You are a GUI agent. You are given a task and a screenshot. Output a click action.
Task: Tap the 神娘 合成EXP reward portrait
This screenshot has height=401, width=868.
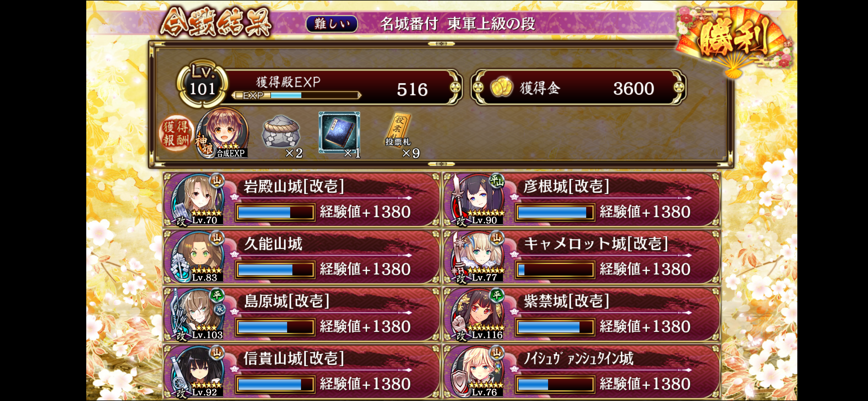223,133
